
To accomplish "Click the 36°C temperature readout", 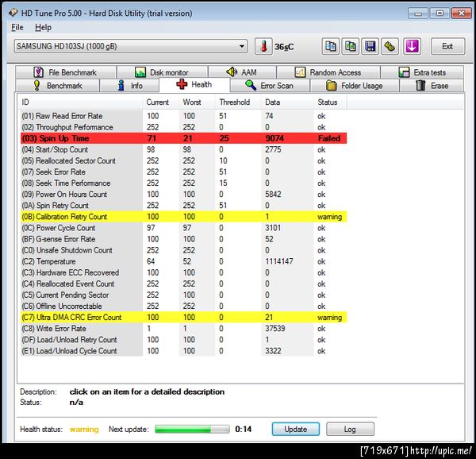I will (x=284, y=47).
